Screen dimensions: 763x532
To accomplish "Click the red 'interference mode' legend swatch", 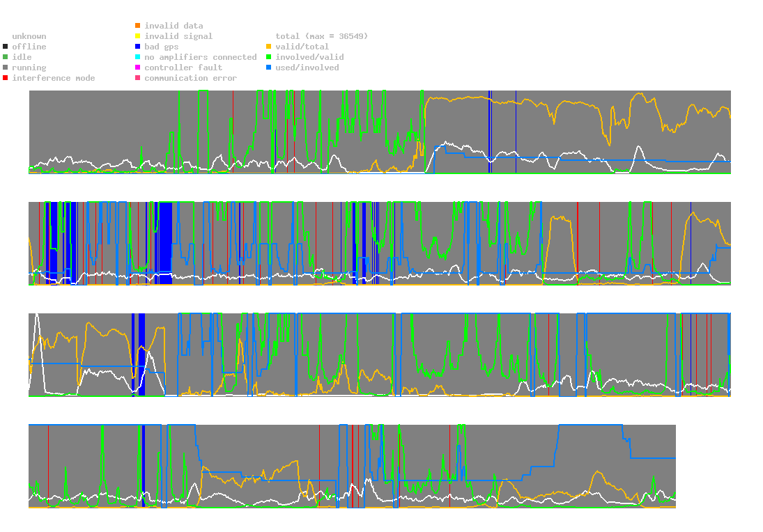I will coord(6,78).
